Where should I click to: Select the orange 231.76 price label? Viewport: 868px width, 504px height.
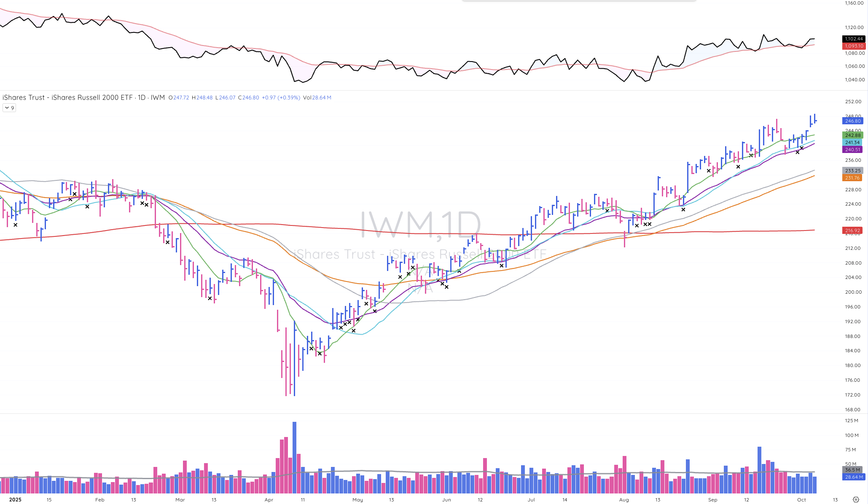pyautogui.click(x=852, y=178)
